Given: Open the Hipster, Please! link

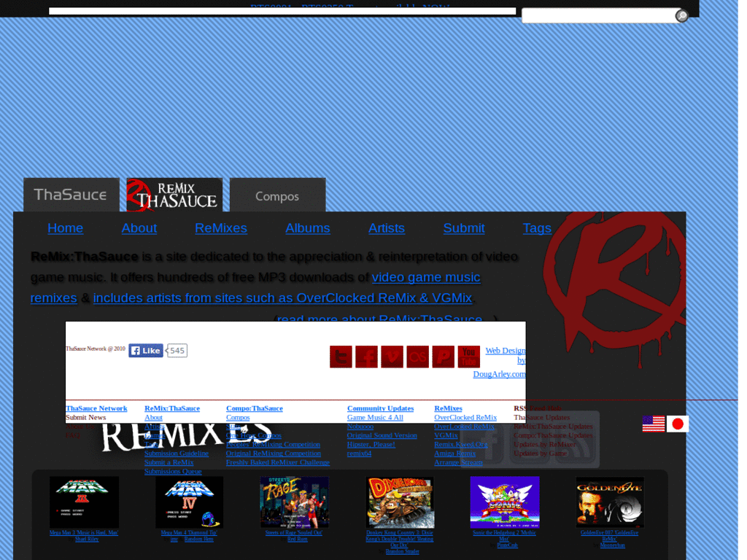Looking at the screenshot, I should (x=371, y=445).
